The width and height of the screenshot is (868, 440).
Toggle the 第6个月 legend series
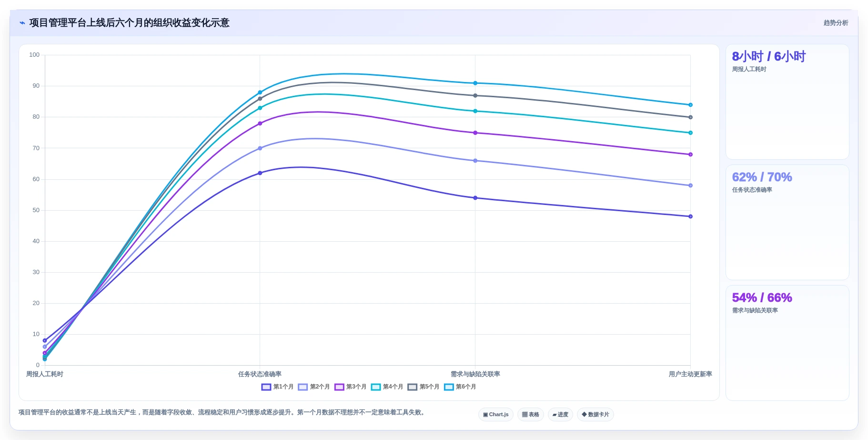[x=460, y=387]
